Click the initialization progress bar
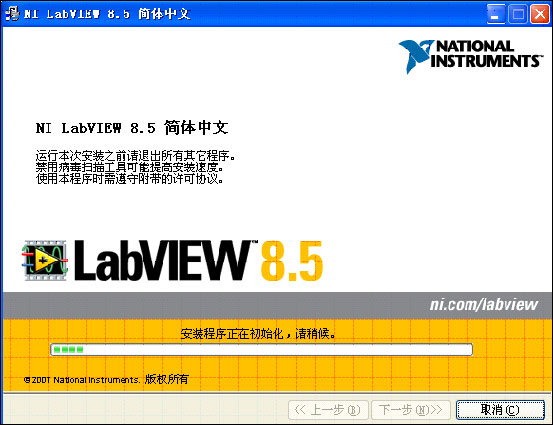553x425 pixels. pyautogui.click(x=261, y=350)
